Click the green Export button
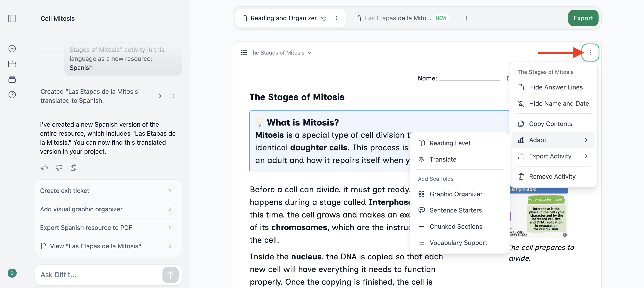Viewport: 644px width, 288px height. 583,18
